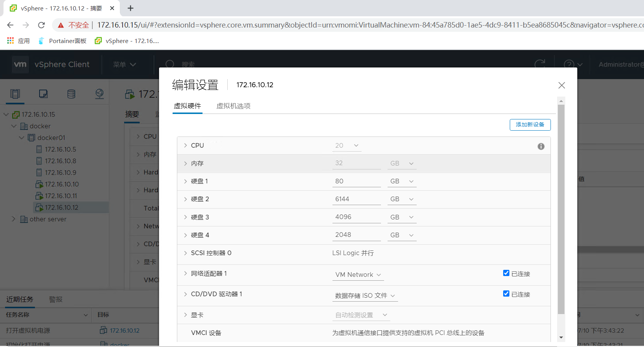Switch to Recent Tasks (近期任务) tab
The width and height of the screenshot is (644, 347).
pos(20,299)
